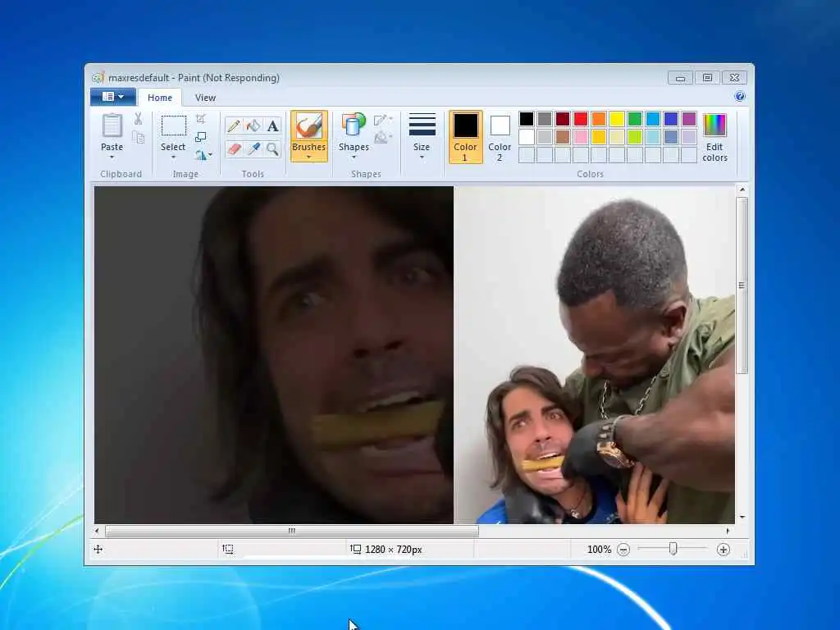Click the Crop icon
Viewport: 840px width, 630px height.
201,119
